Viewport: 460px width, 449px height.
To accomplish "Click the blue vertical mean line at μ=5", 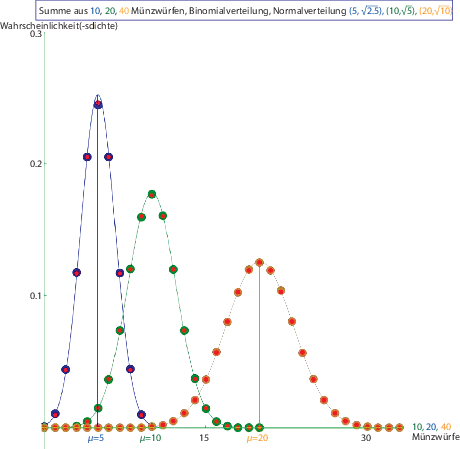I will click(97, 267).
